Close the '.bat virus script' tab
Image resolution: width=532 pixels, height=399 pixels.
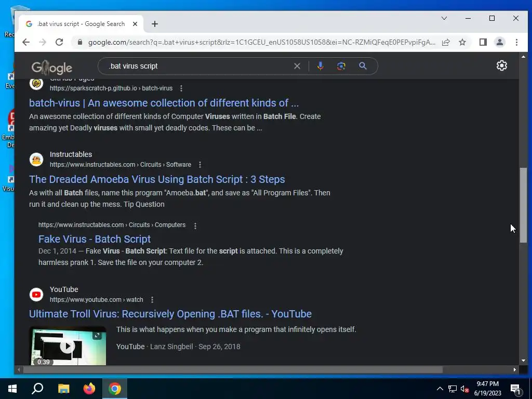135,24
